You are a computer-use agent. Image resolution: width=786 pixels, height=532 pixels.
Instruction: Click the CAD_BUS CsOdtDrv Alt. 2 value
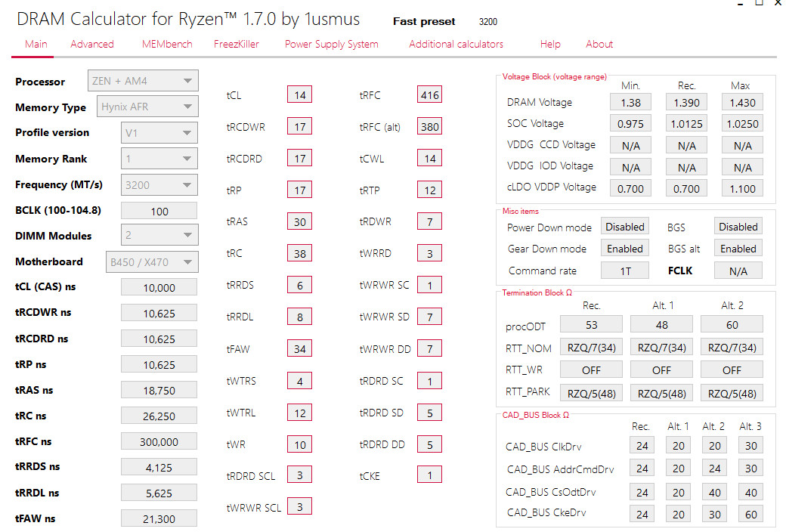click(714, 492)
